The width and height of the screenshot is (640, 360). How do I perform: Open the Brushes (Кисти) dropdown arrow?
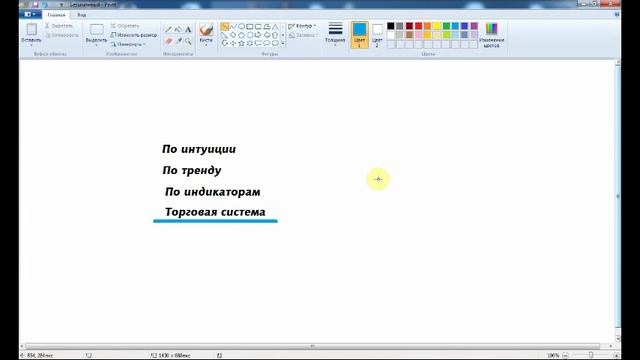(206, 44)
